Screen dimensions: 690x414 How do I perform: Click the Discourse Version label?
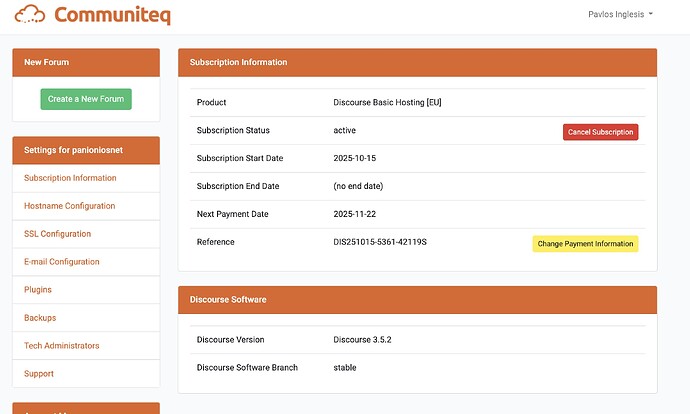pyautogui.click(x=231, y=340)
